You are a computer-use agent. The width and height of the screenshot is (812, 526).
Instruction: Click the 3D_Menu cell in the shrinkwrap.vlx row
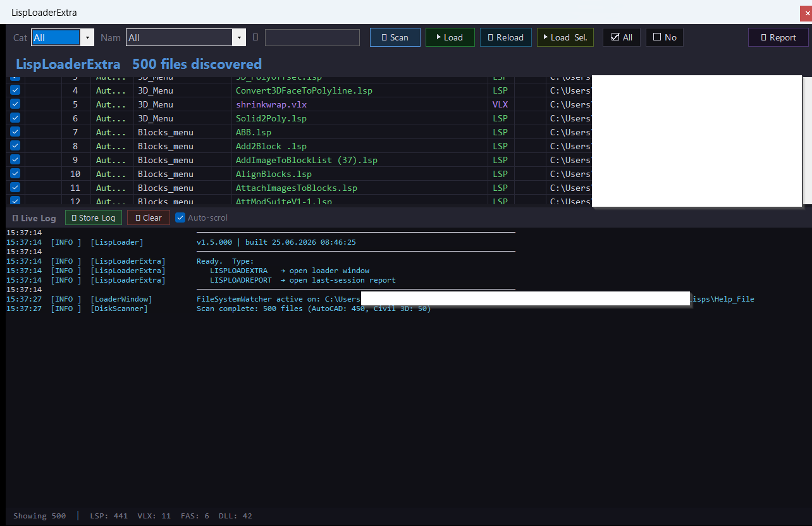point(156,104)
